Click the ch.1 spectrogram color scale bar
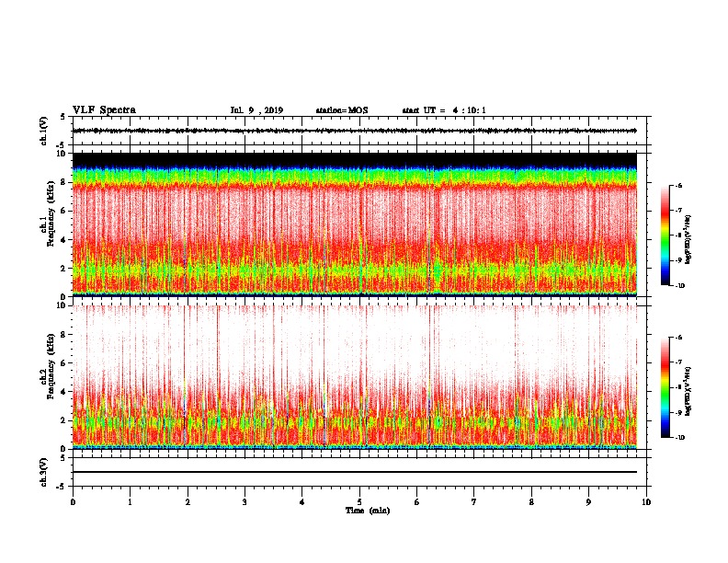This screenshot has width=728, height=563. tap(665, 236)
